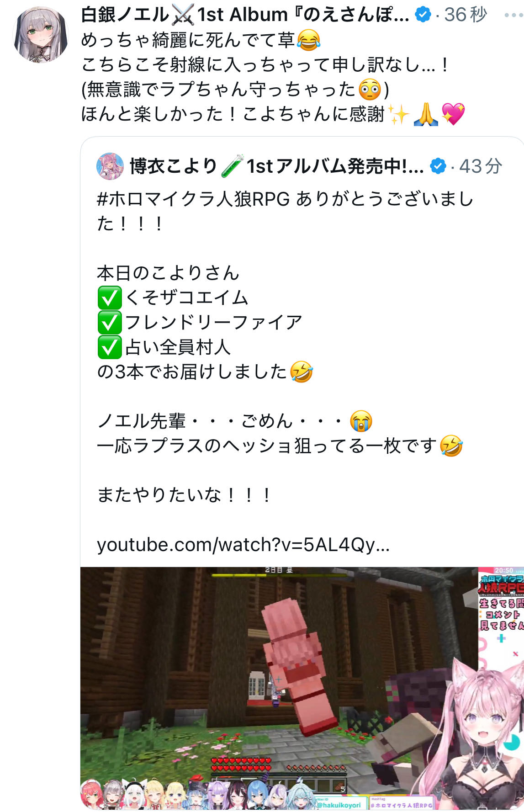
Task: Open Shirogane Noel's profile avatar
Action: pyautogui.click(x=41, y=34)
